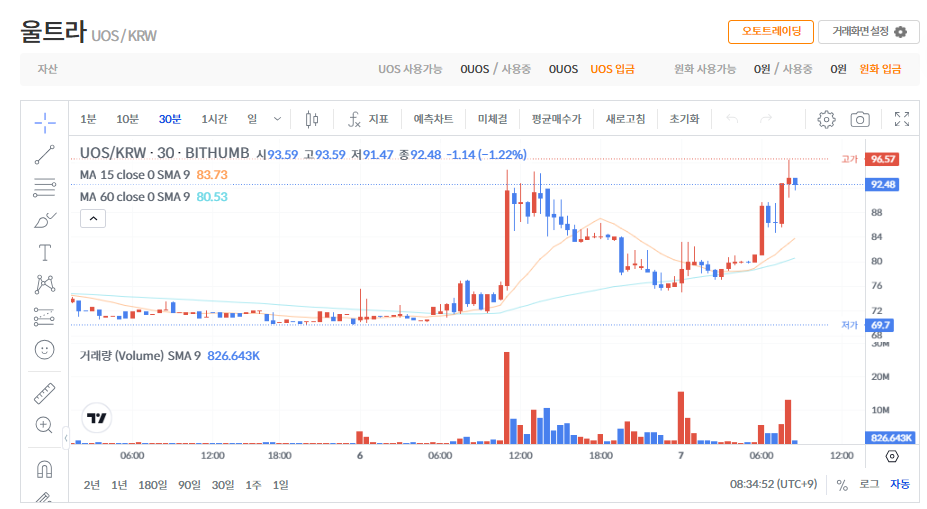
Task: Click UOS/KRW · 30 · BITHUMB symbol title
Action: (164, 153)
